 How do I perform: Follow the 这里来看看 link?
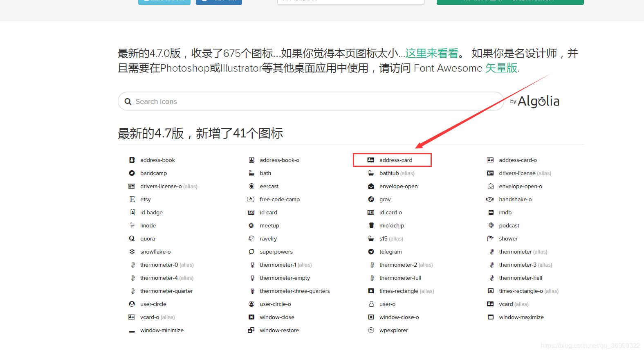(x=432, y=53)
